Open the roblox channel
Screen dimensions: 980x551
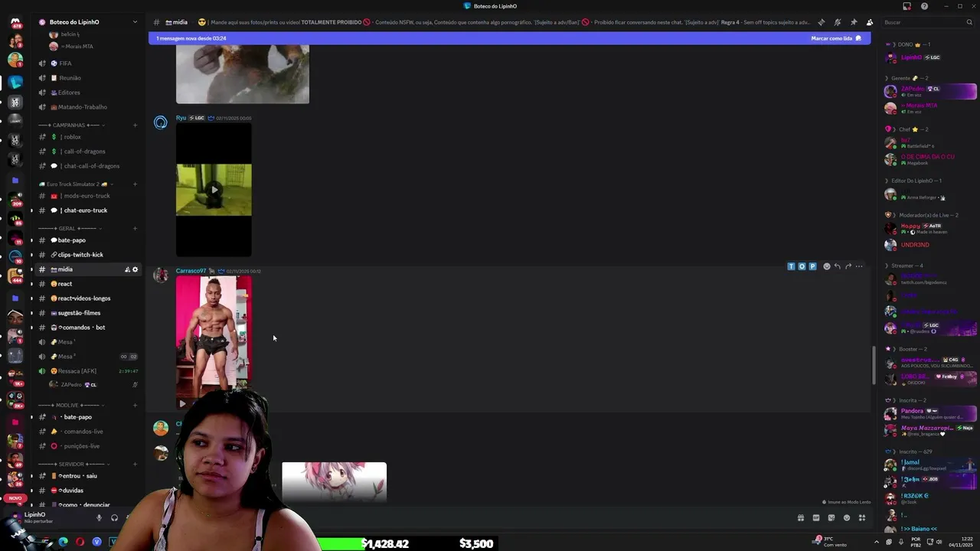point(88,137)
